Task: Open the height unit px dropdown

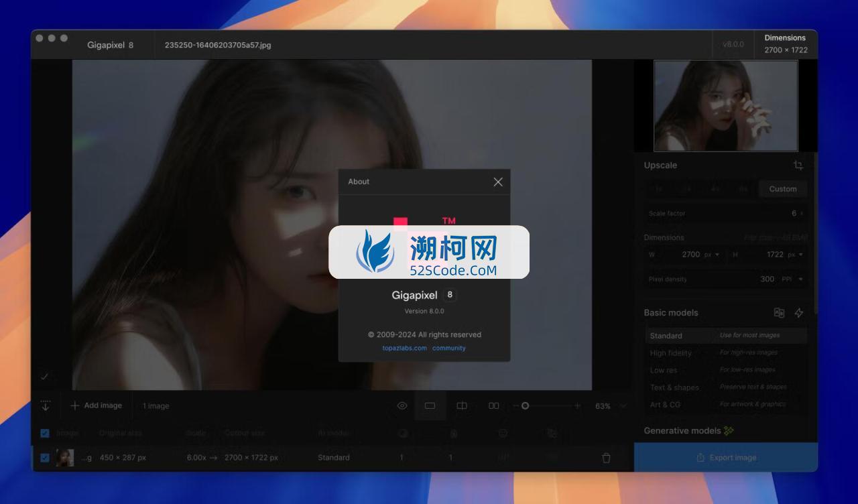Action: click(795, 255)
